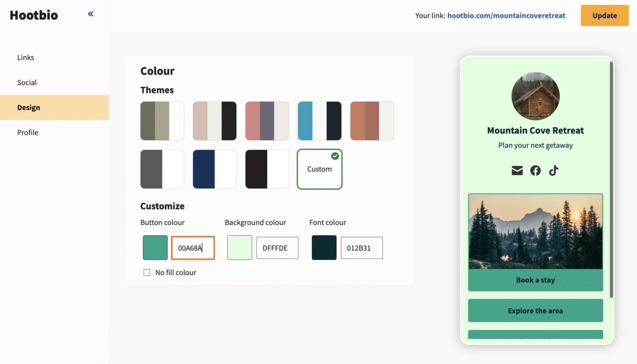
Task: Select the Design section in sidebar
Action: coord(29,107)
